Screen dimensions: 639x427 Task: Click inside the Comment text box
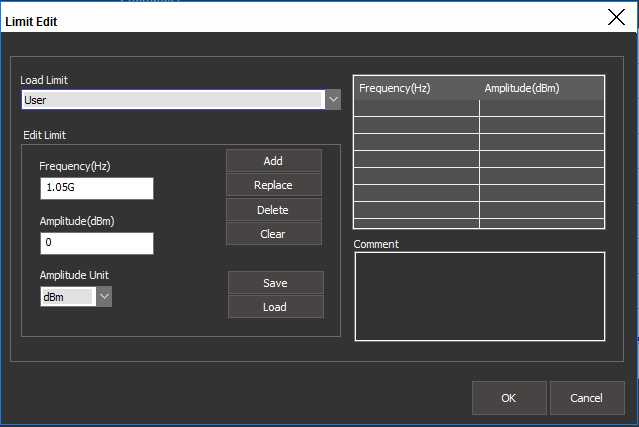tap(479, 296)
